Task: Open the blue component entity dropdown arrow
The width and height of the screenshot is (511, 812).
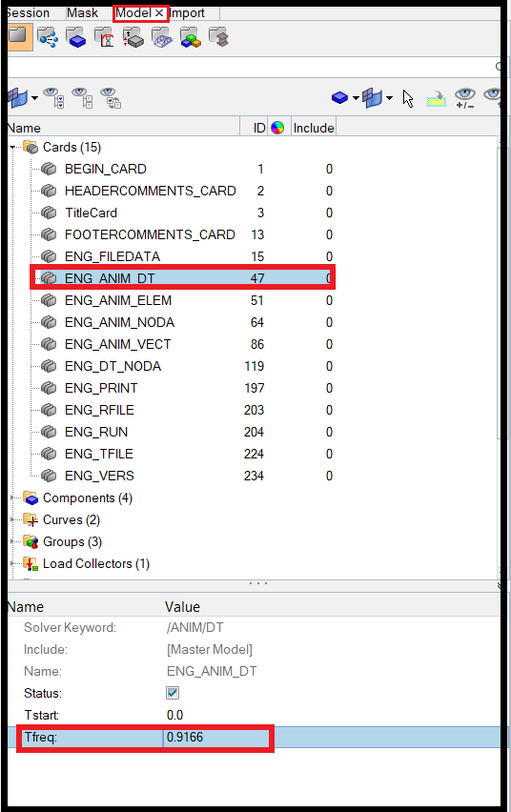Action: point(356,98)
